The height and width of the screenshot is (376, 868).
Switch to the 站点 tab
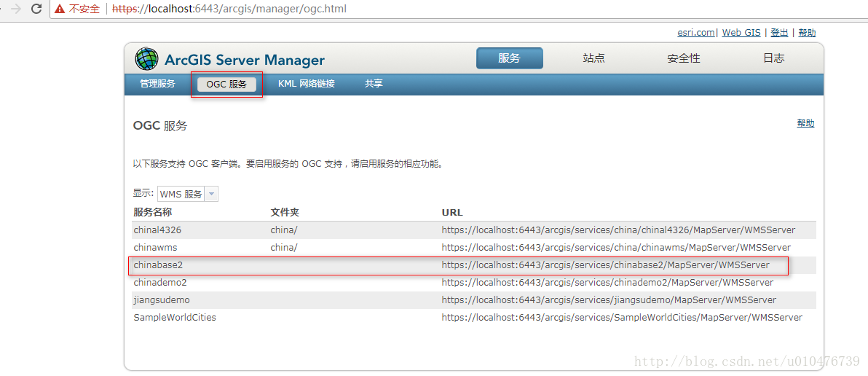click(593, 58)
